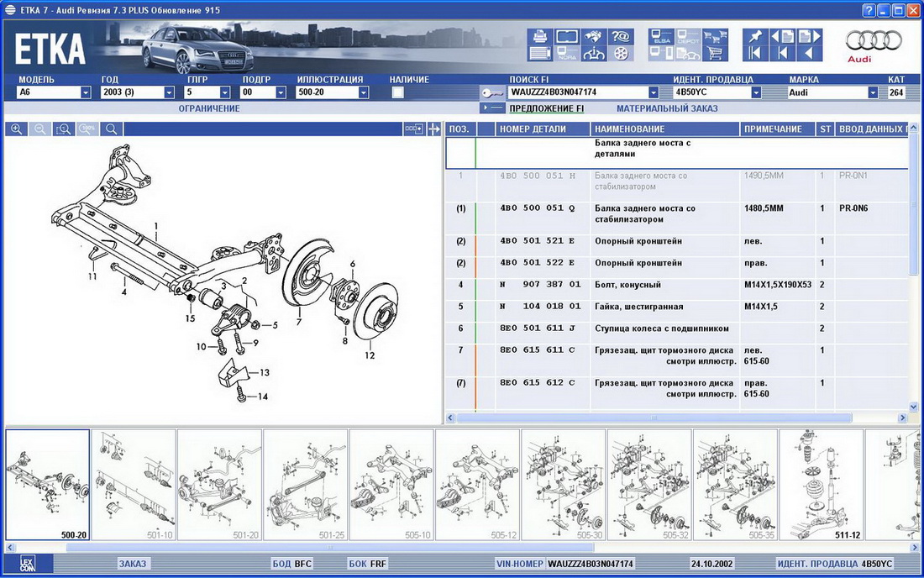Go to previous page with left-arrow page icon
924x578 pixels.
pos(782,36)
